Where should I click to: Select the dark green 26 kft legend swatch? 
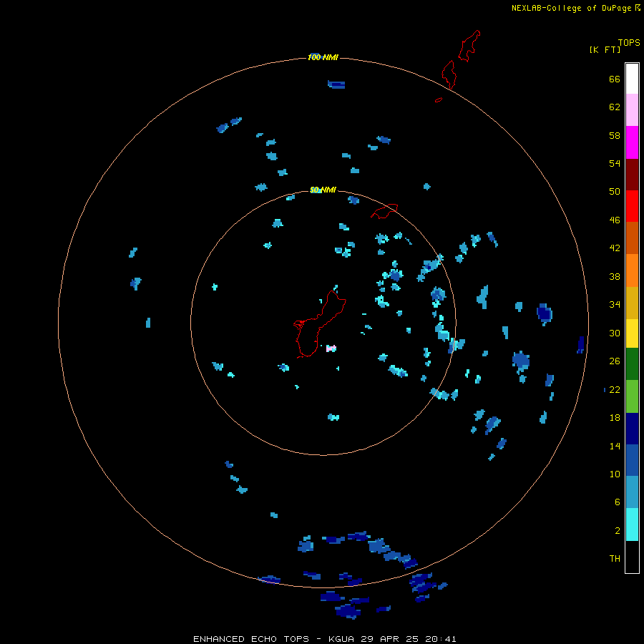click(x=632, y=364)
